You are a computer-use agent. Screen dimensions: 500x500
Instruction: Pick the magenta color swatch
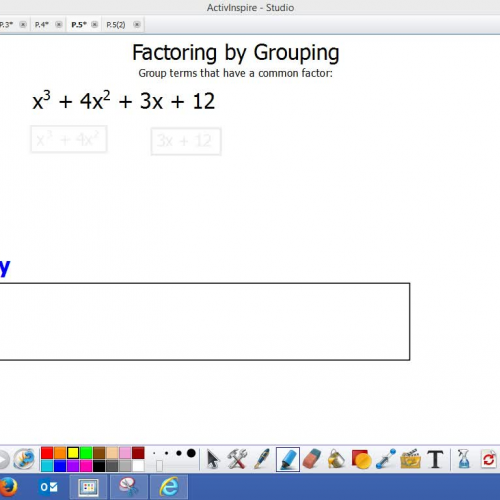[86, 466]
